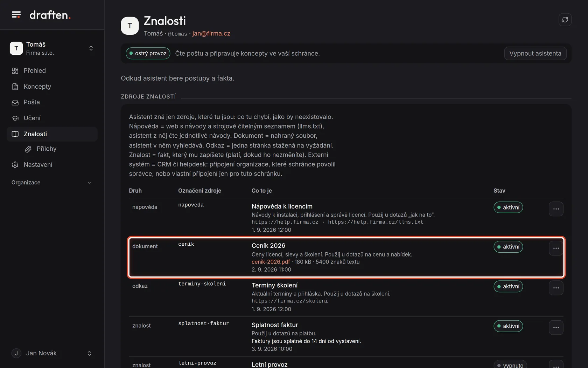Click the hamburger menu icon beside draften logo
Viewport: 588px width, 368px height.
[16, 15]
